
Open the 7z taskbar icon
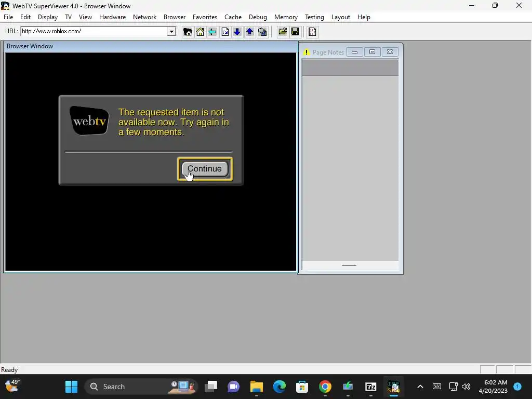tap(370, 387)
